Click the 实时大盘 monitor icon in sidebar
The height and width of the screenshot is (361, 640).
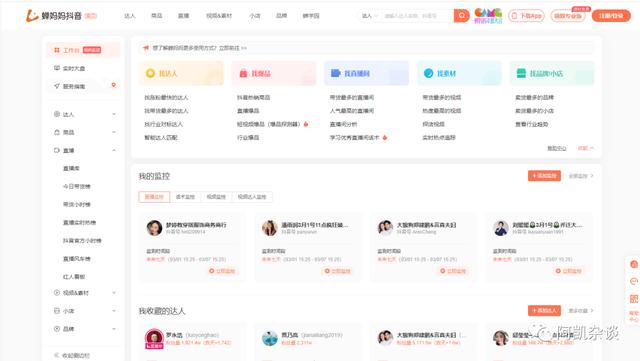pyautogui.click(x=57, y=68)
